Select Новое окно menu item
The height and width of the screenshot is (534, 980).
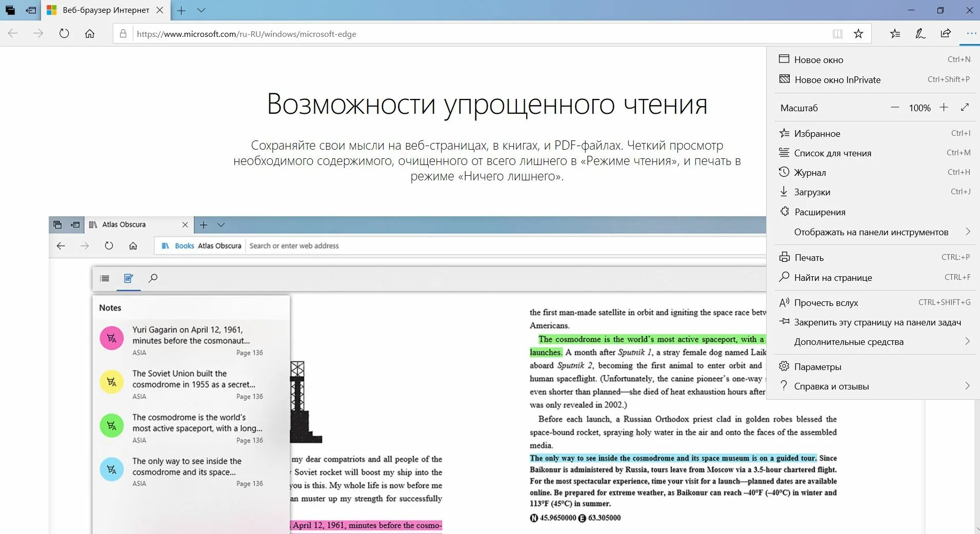point(874,59)
